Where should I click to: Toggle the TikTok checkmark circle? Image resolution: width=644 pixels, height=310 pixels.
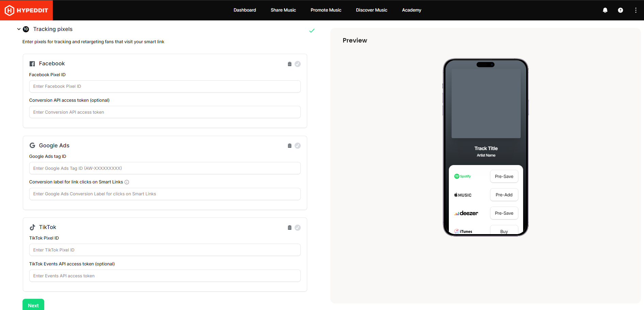click(298, 228)
